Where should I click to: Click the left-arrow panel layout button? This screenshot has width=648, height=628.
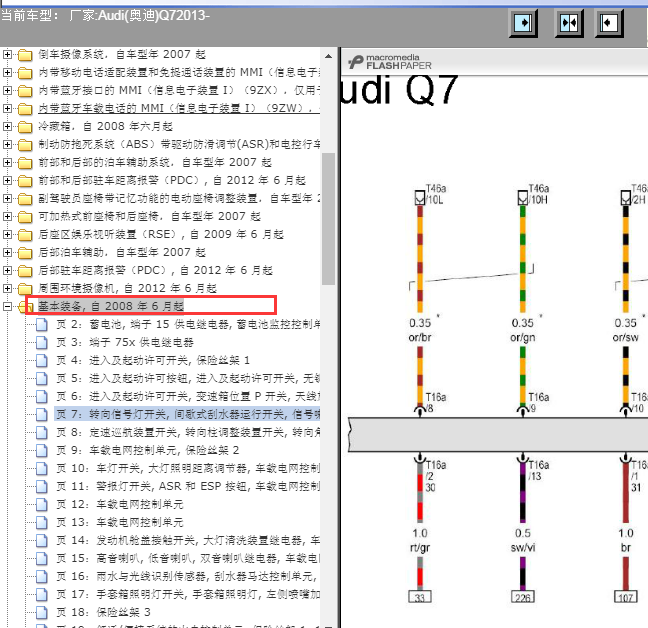[x=609, y=23]
